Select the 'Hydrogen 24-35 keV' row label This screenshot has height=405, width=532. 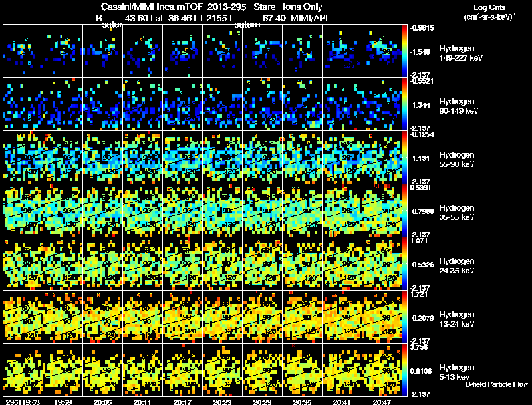click(457, 266)
